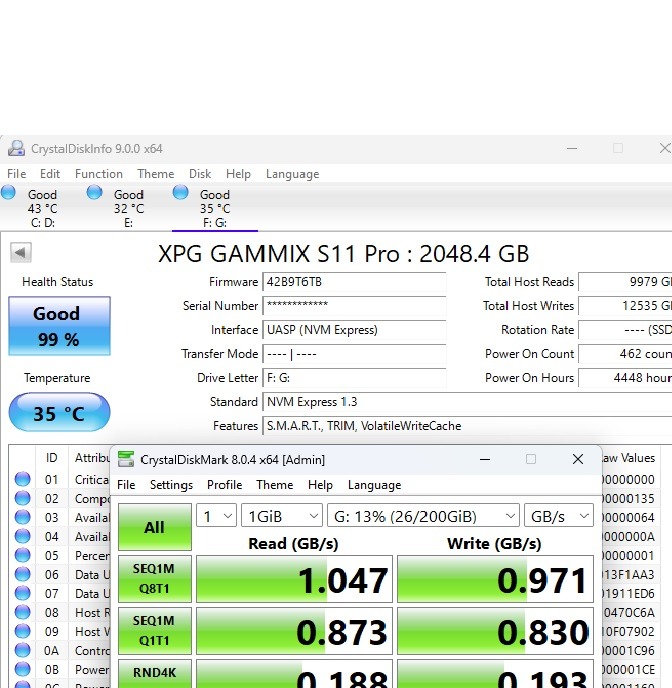Click status orb for attribute ID 07
672x688 pixels.
(x=22, y=593)
